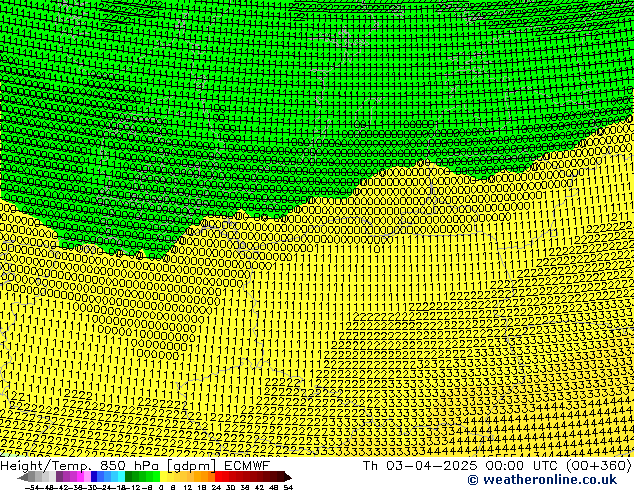Click the grey arrow at legend's left end

pyautogui.click(x=23, y=477)
